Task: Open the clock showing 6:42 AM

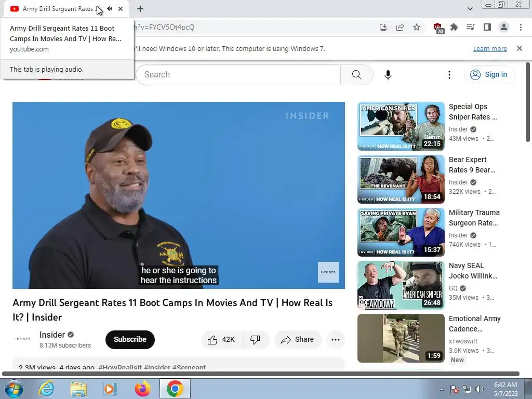Action: pos(506,389)
